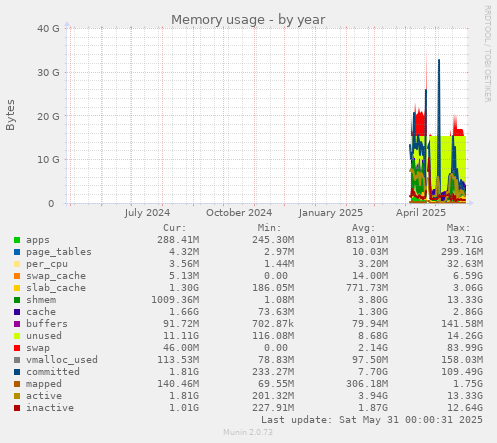Click shmem current value 1009.36M

click(175, 300)
